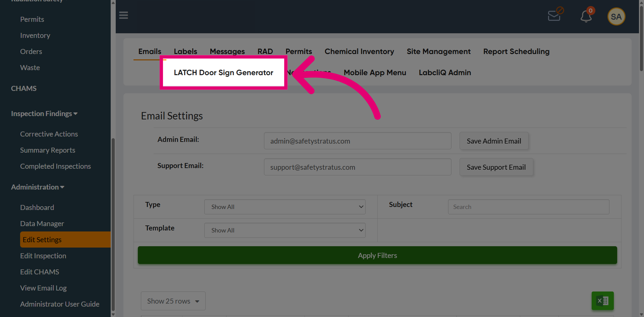
Task: Collapse the Administration section
Action: tap(38, 187)
